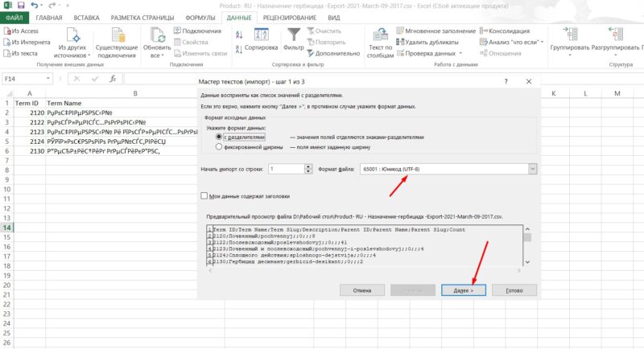Click the Далее > (Next) button

(x=464, y=290)
